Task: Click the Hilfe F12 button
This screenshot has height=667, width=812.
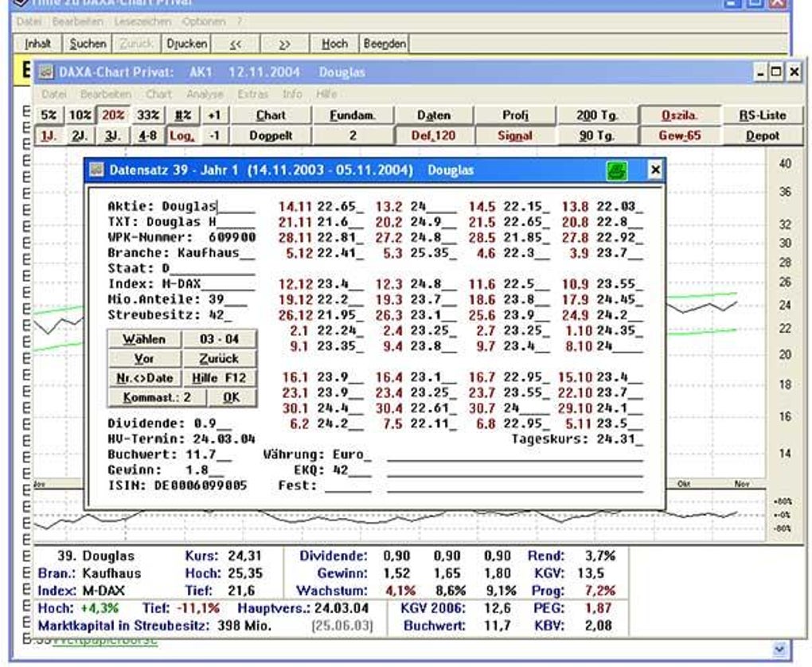Action: click(x=220, y=378)
